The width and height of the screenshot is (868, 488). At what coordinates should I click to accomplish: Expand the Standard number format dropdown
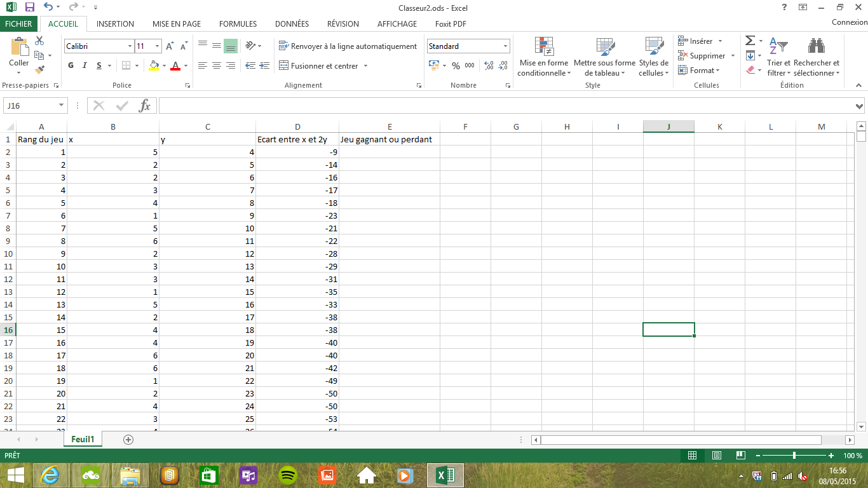point(506,46)
